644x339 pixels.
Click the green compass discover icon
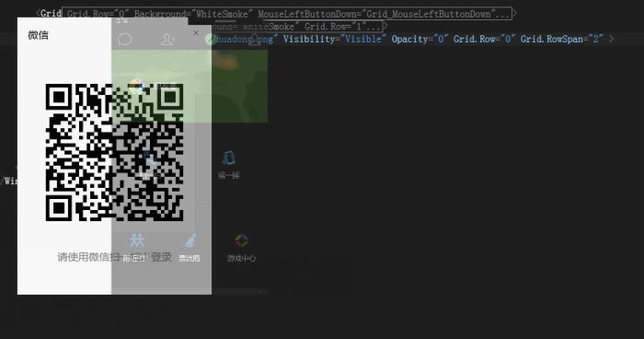coord(211,40)
